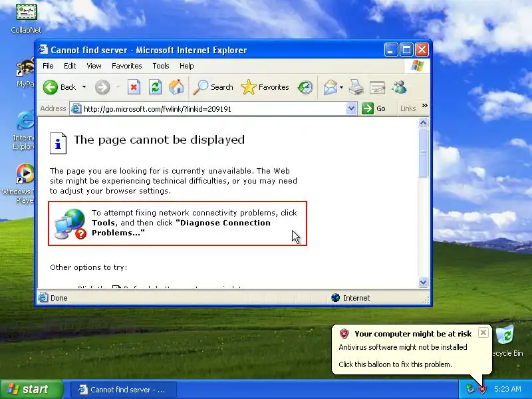Open the Favorites menu
532x399 pixels.
click(x=126, y=66)
